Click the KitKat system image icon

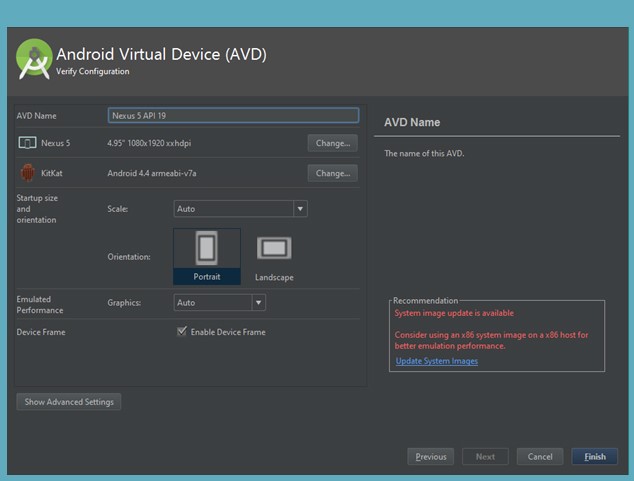pos(27,173)
